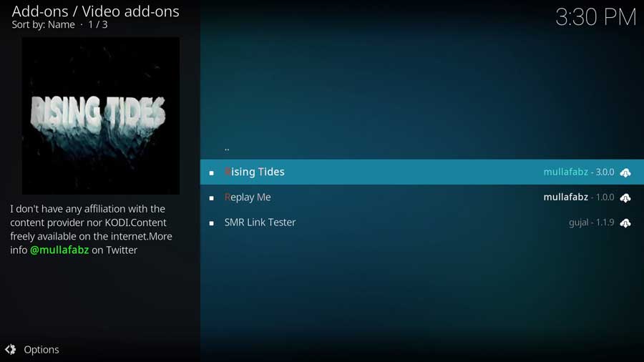Click the Add-ons / Video add-ons breadcrumb title
The height and width of the screenshot is (362, 644).
pyautogui.click(x=96, y=11)
